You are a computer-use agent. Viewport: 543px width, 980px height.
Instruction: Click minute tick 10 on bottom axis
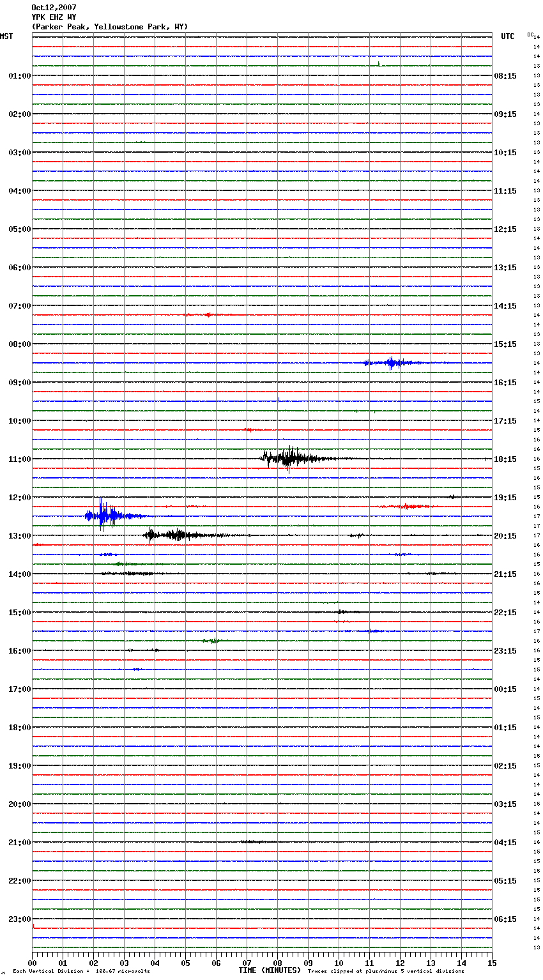point(339,963)
